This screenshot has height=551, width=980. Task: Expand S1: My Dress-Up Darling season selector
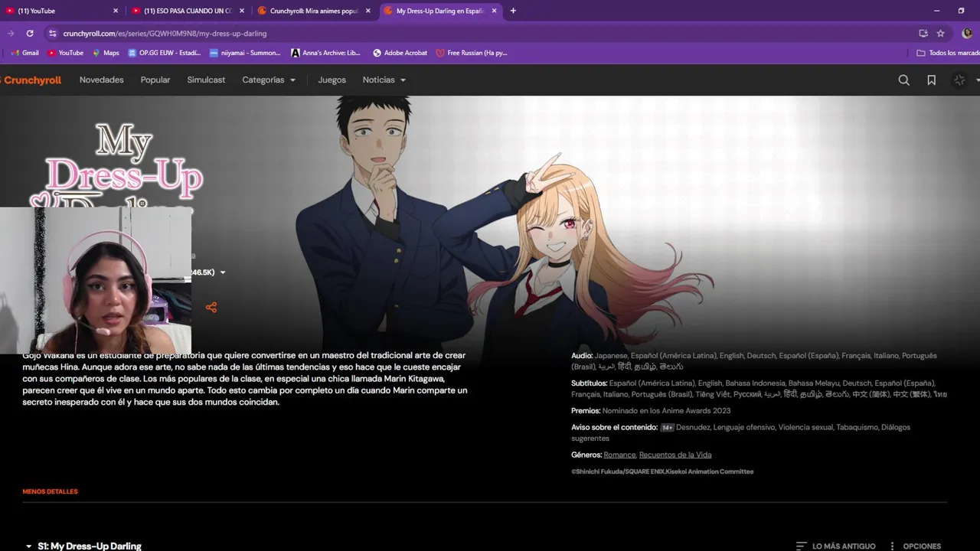pos(83,546)
